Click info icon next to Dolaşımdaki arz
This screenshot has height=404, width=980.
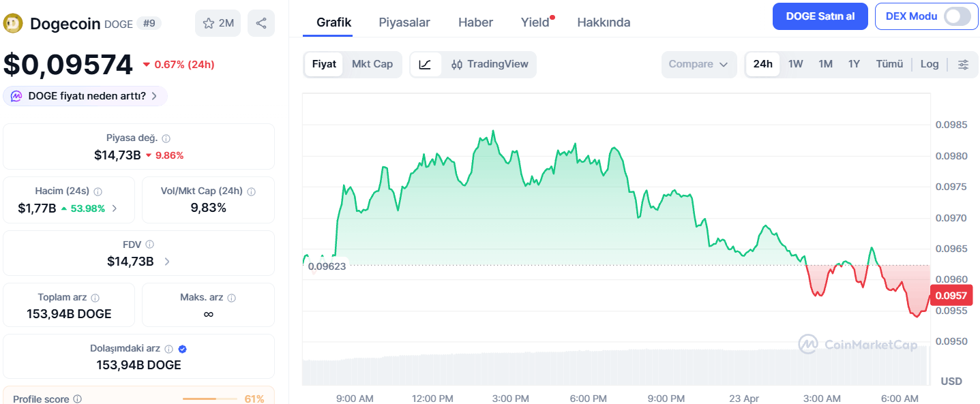168,349
